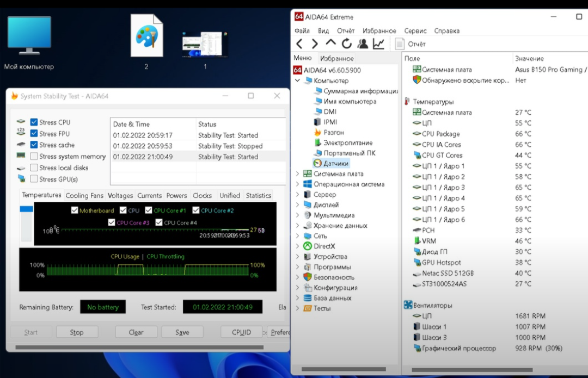Switch to the Избранное tab
Screen dimensions: 588x378
pyautogui.click(x=337, y=58)
